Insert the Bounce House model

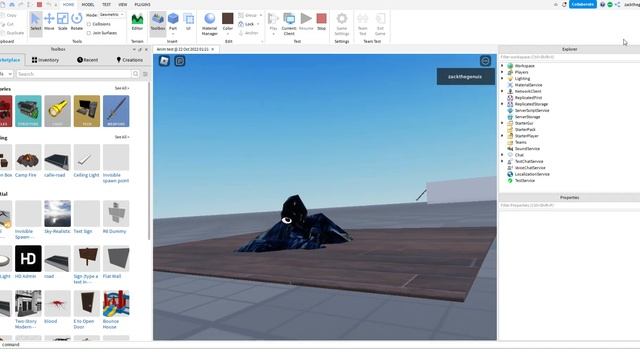pyautogui.click(x=116, y=310)
